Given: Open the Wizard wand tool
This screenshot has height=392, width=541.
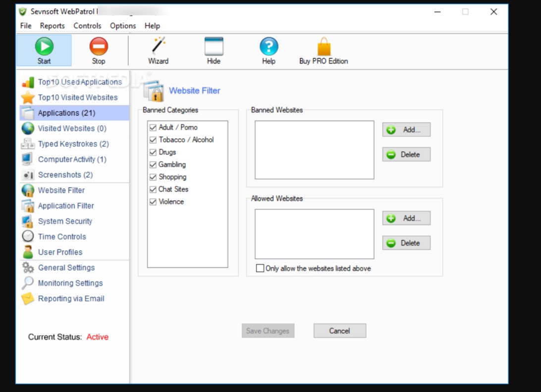Looking at the screenshot, I should (159, 46).
